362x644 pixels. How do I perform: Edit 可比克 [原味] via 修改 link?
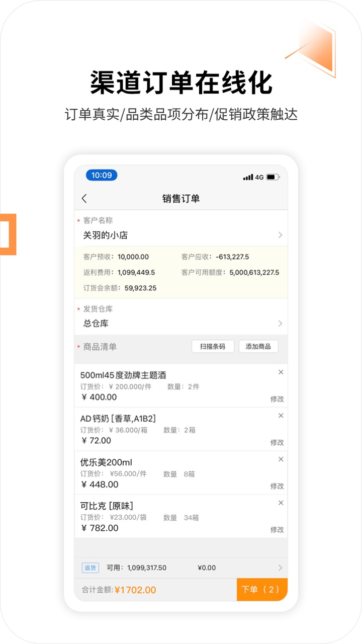click(x=277, y=529)
